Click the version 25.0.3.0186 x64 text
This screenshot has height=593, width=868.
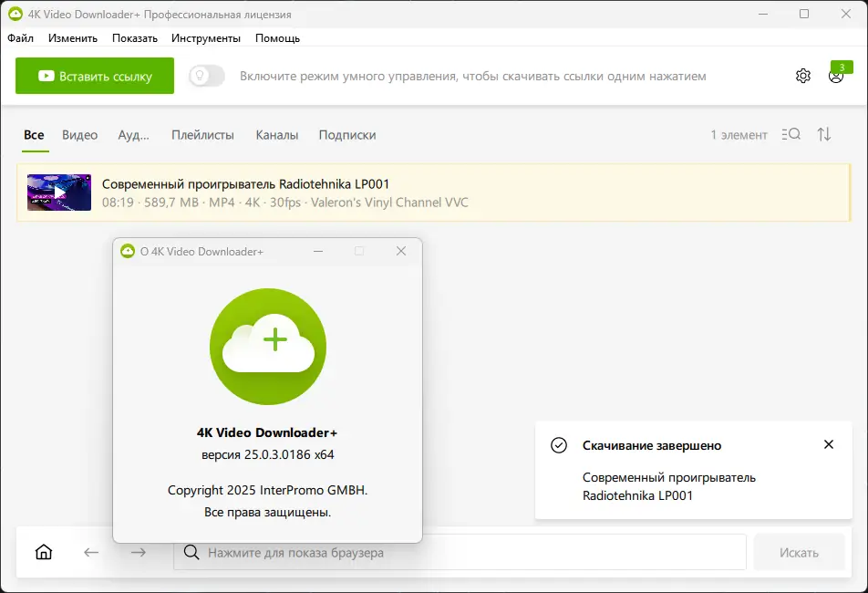point(268,454)
